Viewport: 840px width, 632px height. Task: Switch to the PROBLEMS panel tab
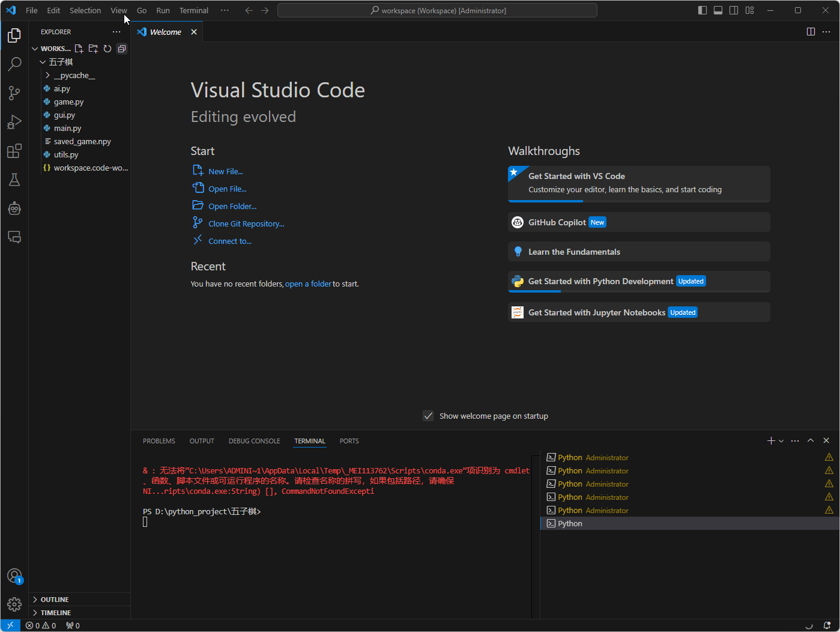pyautogui.click(x=159, y=441)
